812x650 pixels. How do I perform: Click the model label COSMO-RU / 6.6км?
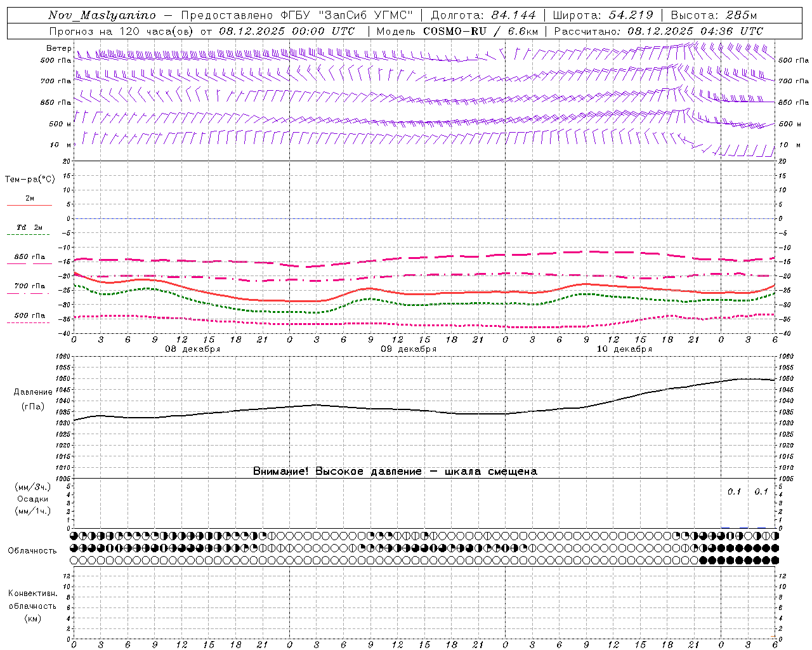[x=481, y=31]
